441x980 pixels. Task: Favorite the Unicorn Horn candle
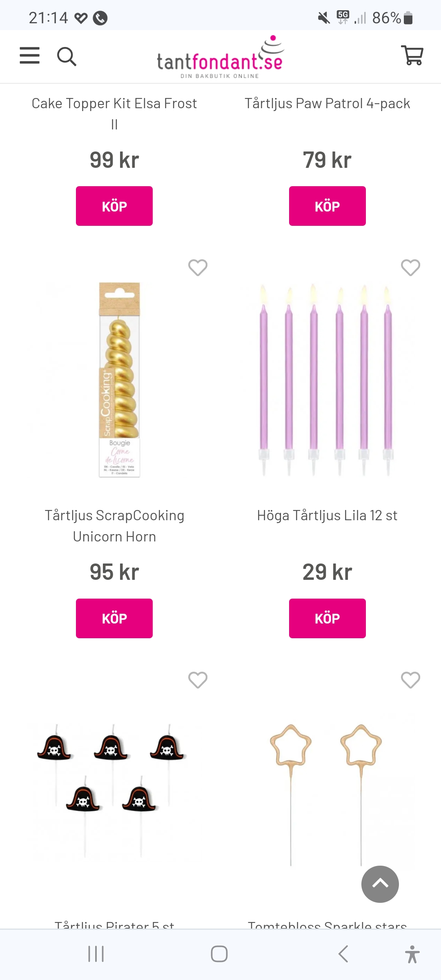pyautogui.click(x=198, y=268)
